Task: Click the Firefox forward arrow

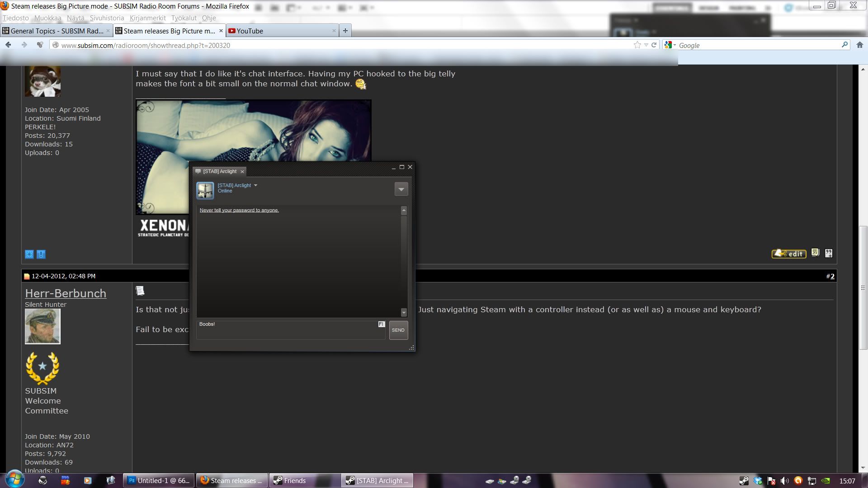Action: click(24, 45)
